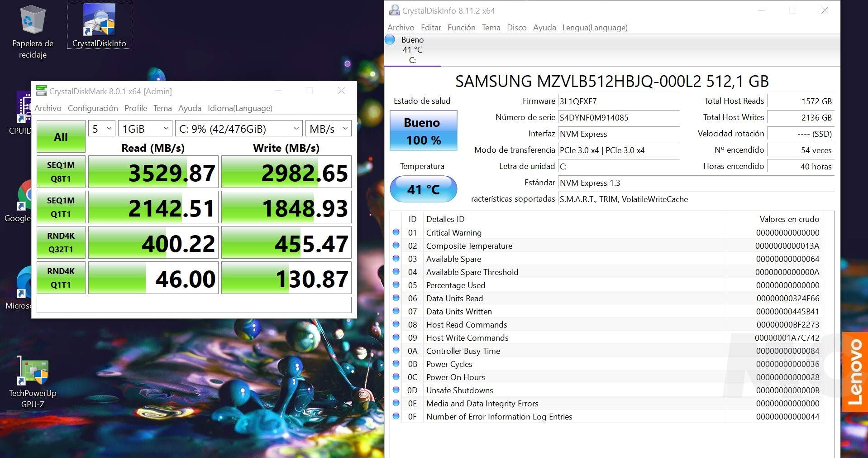Screen dimensions: 868x458
Task: Run all benchmarks with the All button
Action: tap(61, 136)
